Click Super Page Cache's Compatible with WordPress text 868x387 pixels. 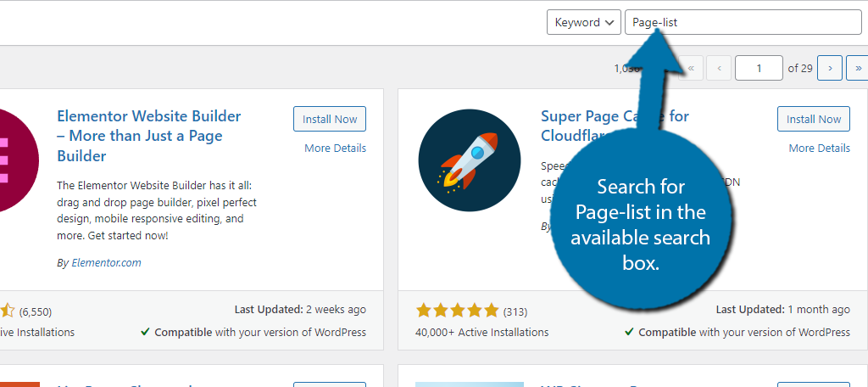tap(737, 332)
